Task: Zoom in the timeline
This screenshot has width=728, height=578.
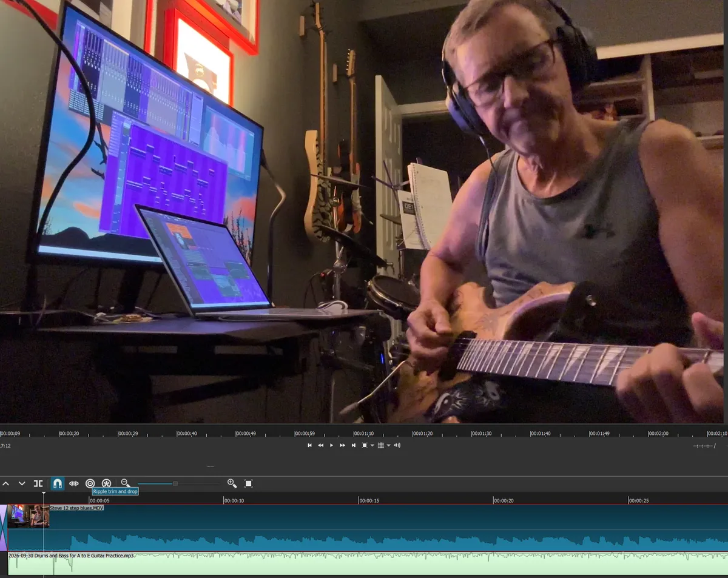Action: point(232,483)
